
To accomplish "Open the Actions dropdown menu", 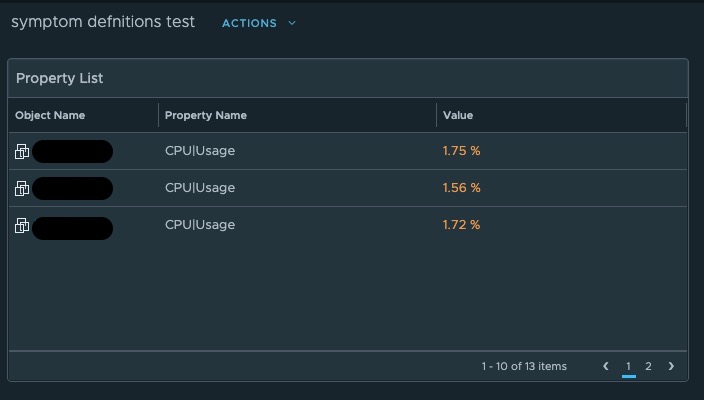I will pyautogui.click(x=249, y=23).
